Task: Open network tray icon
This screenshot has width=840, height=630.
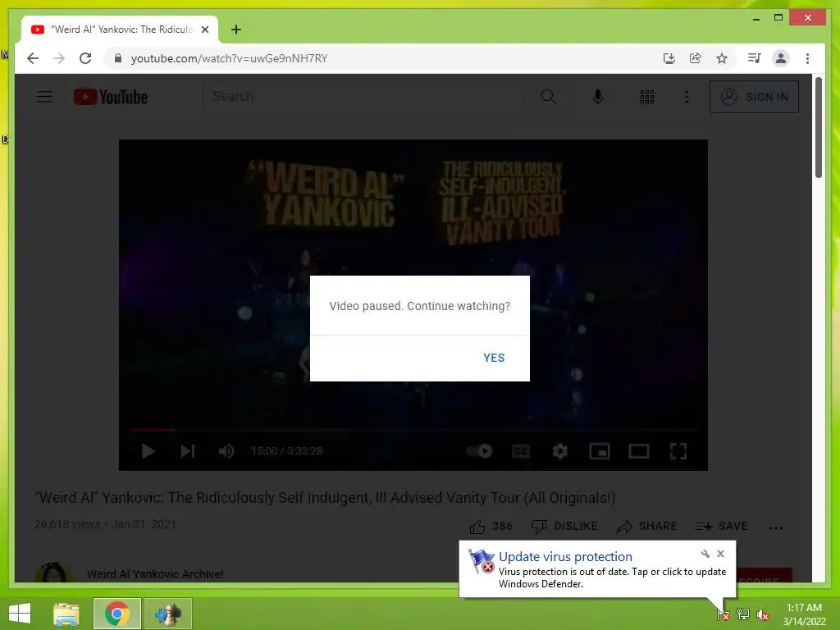Action: tap(742, 614)
